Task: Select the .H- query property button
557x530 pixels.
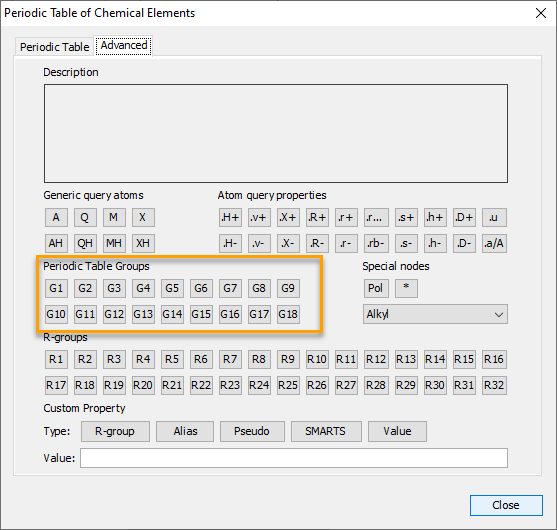Action: click(x=230, y=243)
